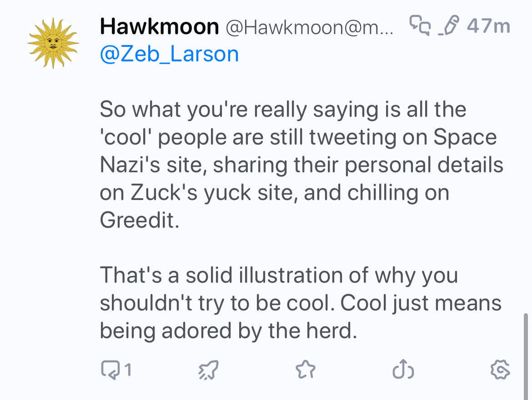Click the @Hawkmoon@m... account handle
Screen dimensions: 532x400
click(309, 28)
